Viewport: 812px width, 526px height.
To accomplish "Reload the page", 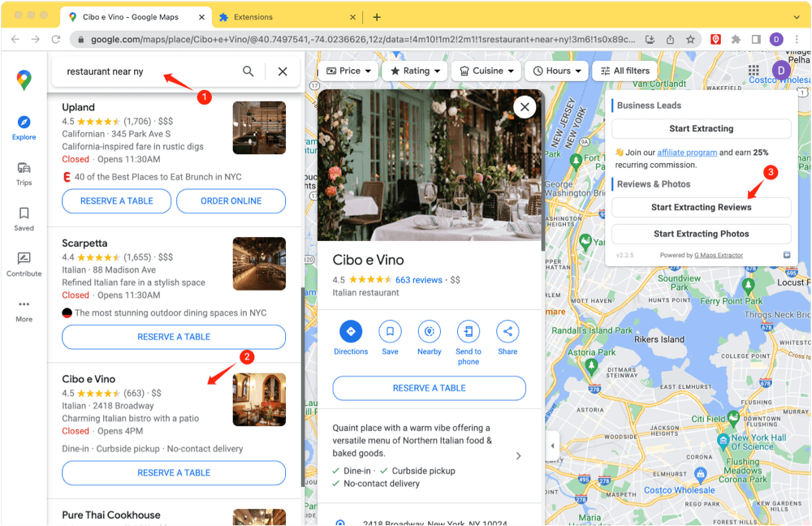I will 56,39.
